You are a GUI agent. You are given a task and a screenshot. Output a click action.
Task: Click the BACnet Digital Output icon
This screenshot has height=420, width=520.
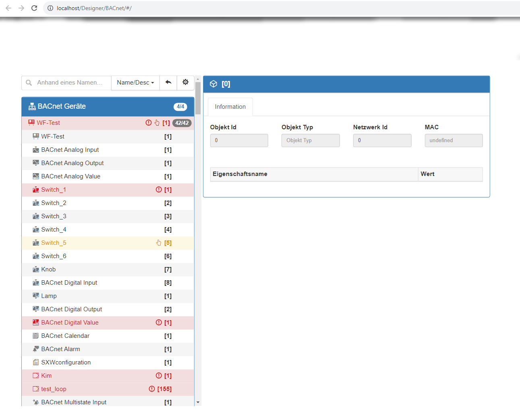point(36,309)
